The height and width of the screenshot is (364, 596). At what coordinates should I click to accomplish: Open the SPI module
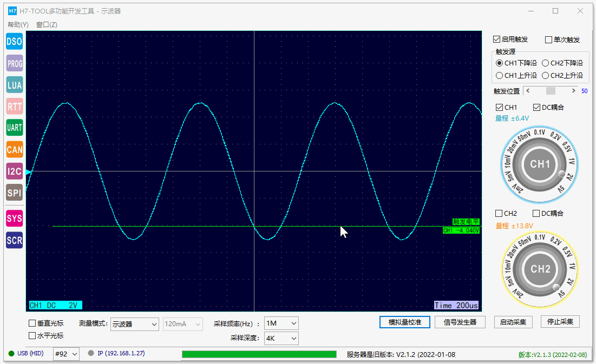tap(15, 193)
